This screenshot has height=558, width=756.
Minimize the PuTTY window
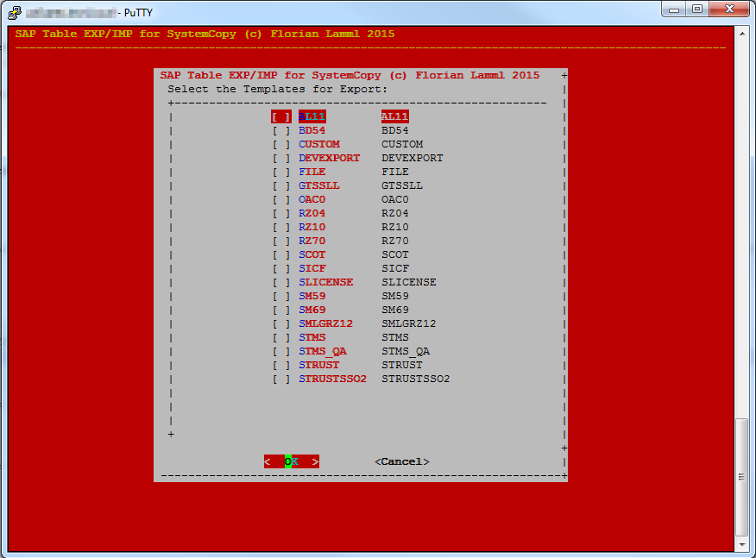pyautogui.click(x=674, y=9)
